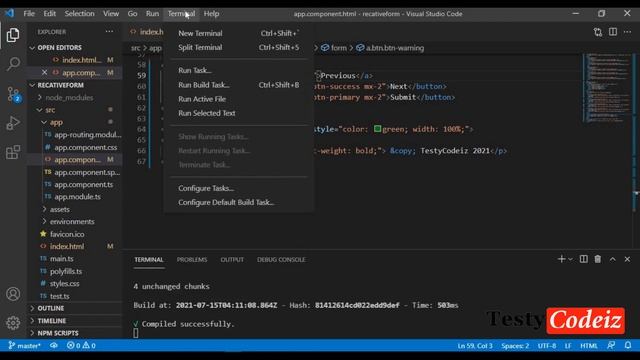Click the feedback icon in status bar
640x360 pixels.
tap(611, 345)
